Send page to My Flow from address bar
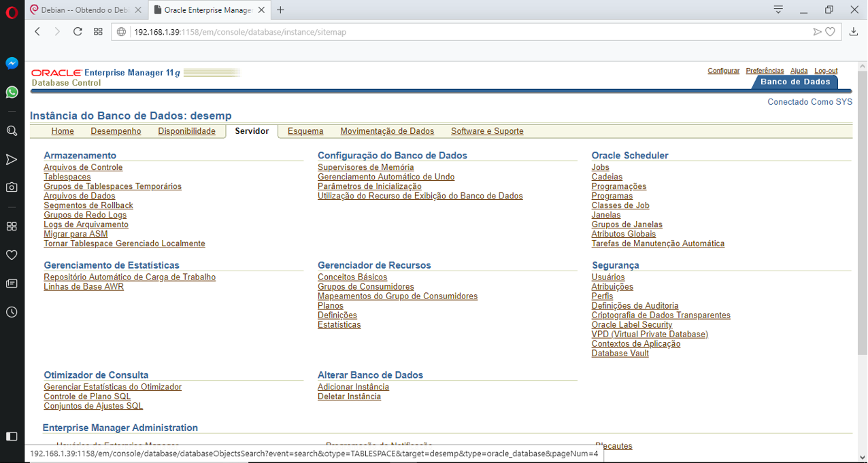The width and height of the screenshot is (868, 463). [817, 32]
